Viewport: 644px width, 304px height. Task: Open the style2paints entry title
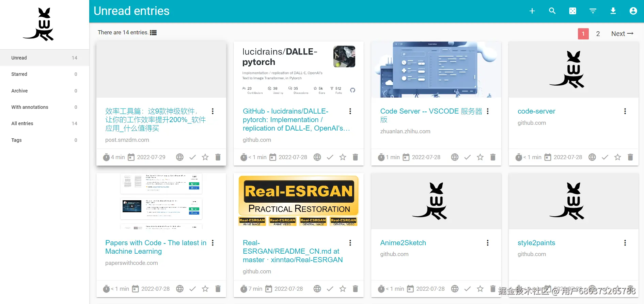(x=536, y=243)
